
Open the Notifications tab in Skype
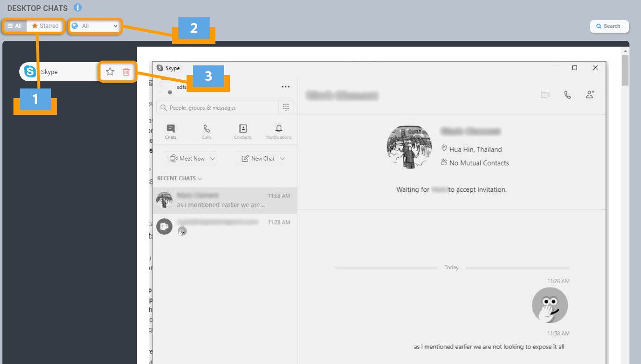(x=279, y=132)
